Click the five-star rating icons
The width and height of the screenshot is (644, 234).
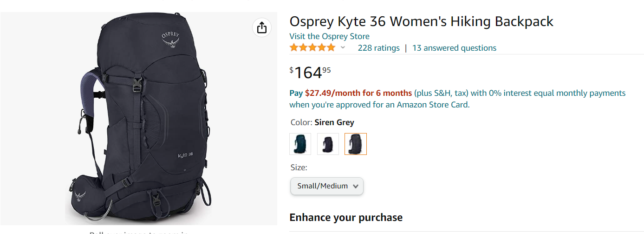click(312, 48)
